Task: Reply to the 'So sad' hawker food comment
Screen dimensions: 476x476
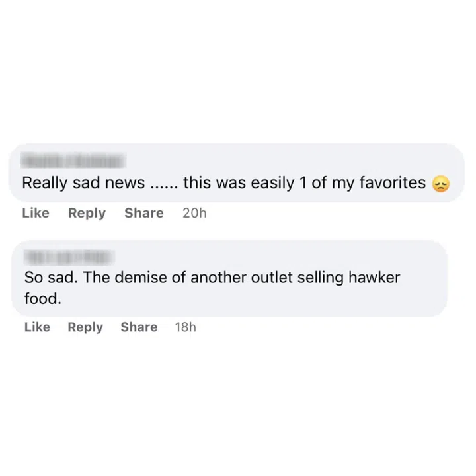Action: (85, 327)
